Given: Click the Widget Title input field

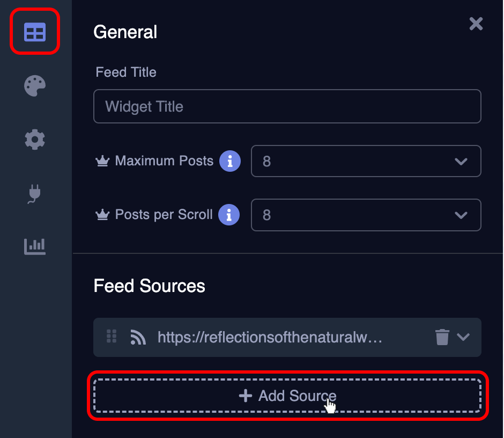Looking at the screenshot, I should tap(287, 106).
